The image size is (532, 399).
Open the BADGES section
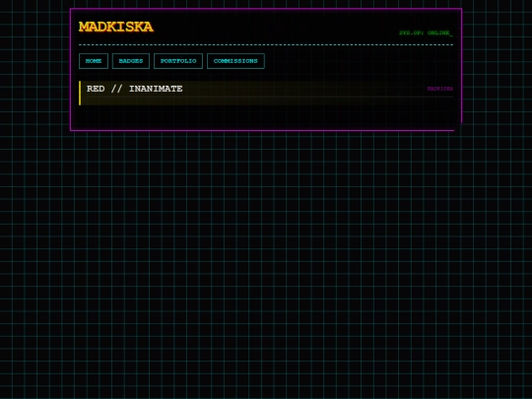131,61
